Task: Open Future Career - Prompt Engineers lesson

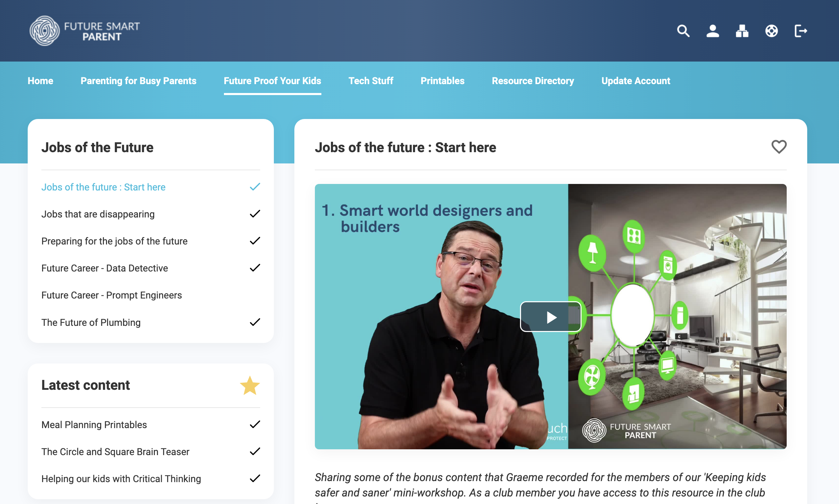Action: click(x=111, y=295)
